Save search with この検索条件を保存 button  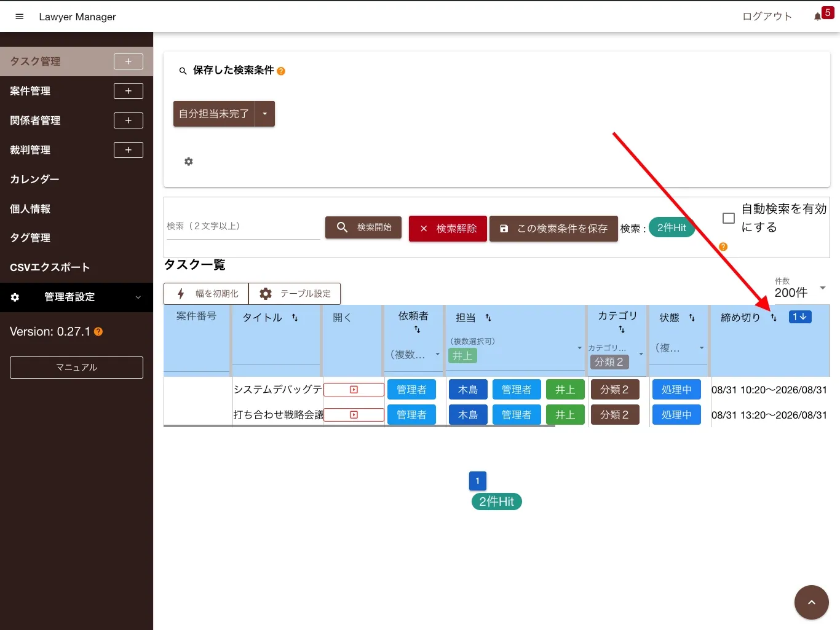pos(553,229)
